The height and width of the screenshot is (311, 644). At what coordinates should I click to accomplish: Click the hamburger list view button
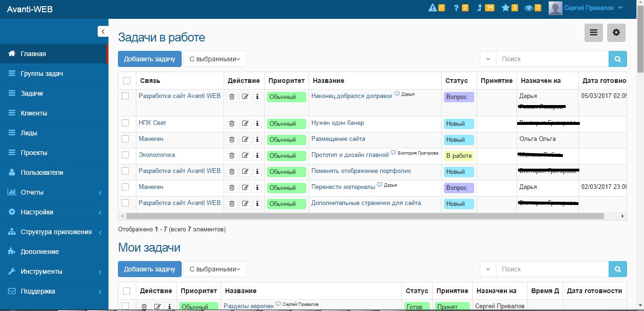click(594, 33)
